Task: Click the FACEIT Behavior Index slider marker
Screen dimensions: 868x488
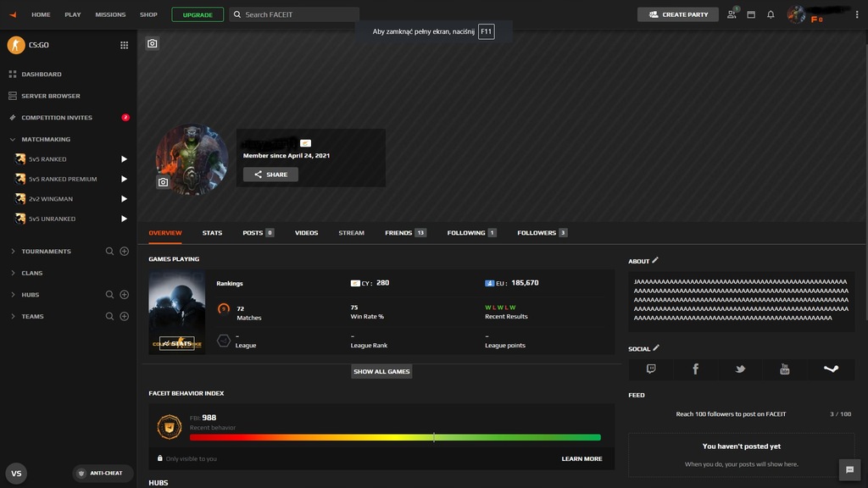Action: (434, 437)
